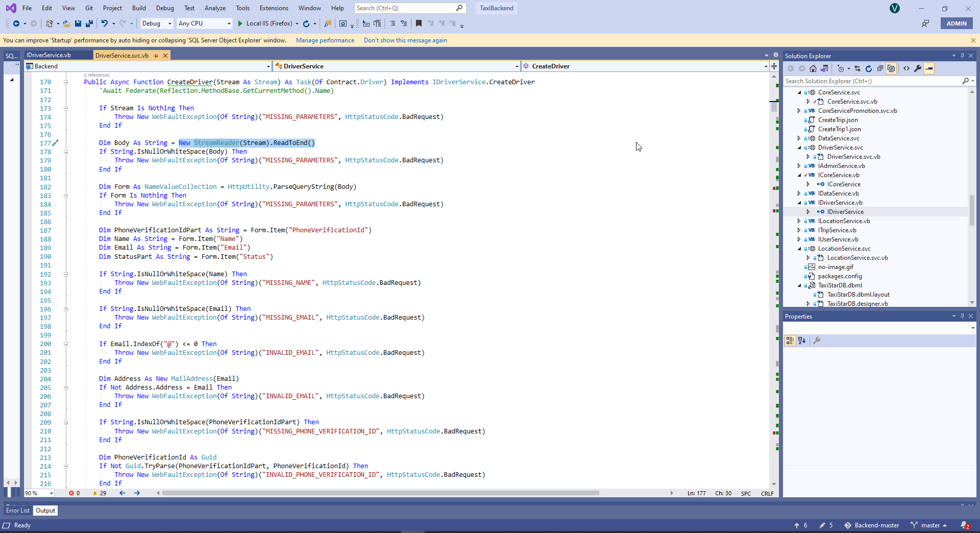Undo the last edit

[x=105, y=23]
